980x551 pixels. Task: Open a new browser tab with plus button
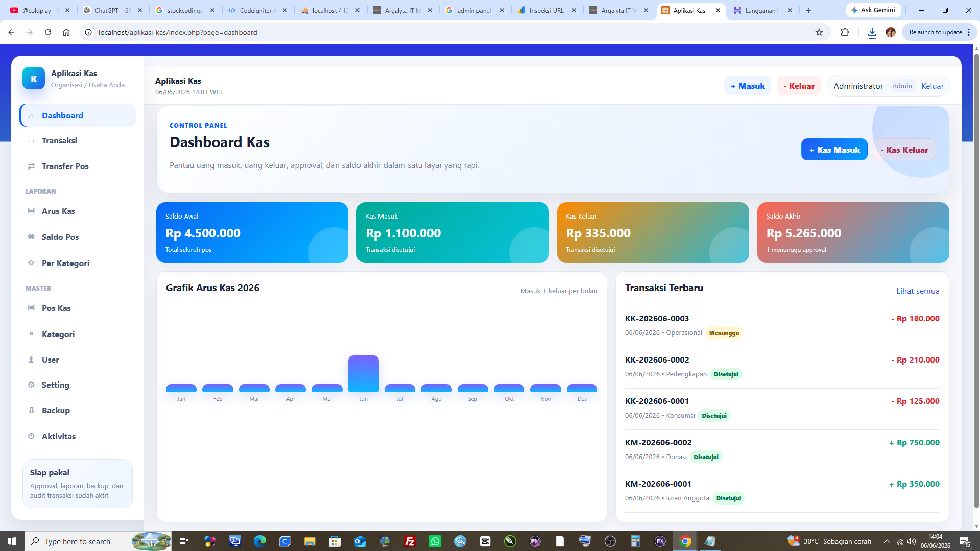808,10
